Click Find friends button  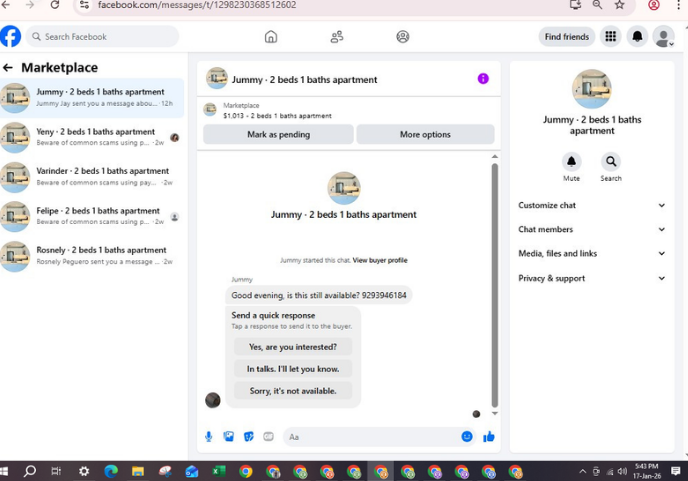tap(567, 36)
